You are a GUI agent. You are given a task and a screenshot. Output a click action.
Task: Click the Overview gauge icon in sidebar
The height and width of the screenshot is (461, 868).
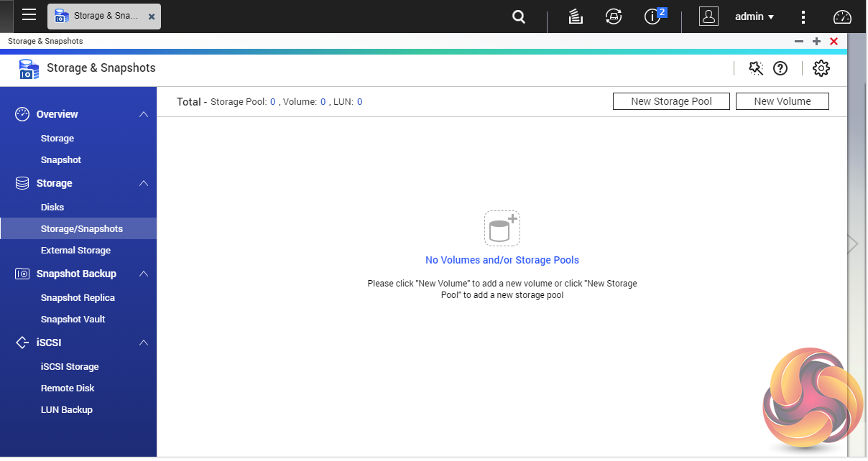[22, 113]
